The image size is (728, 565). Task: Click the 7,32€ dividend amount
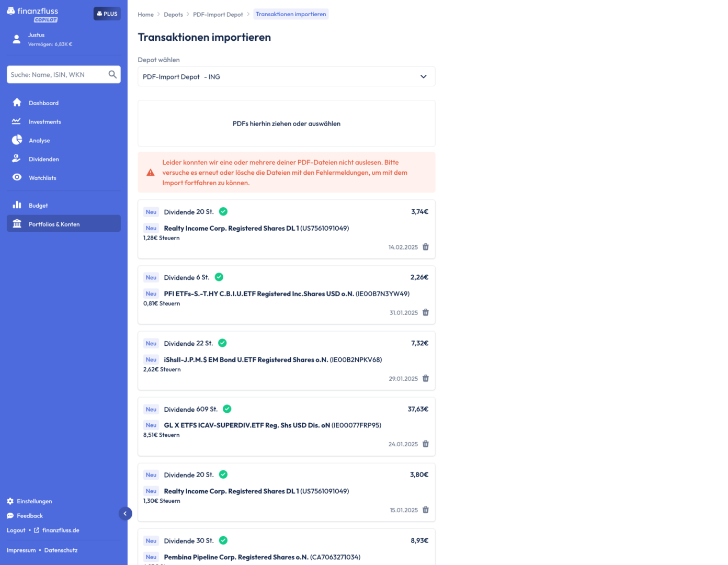pos(419,343)
